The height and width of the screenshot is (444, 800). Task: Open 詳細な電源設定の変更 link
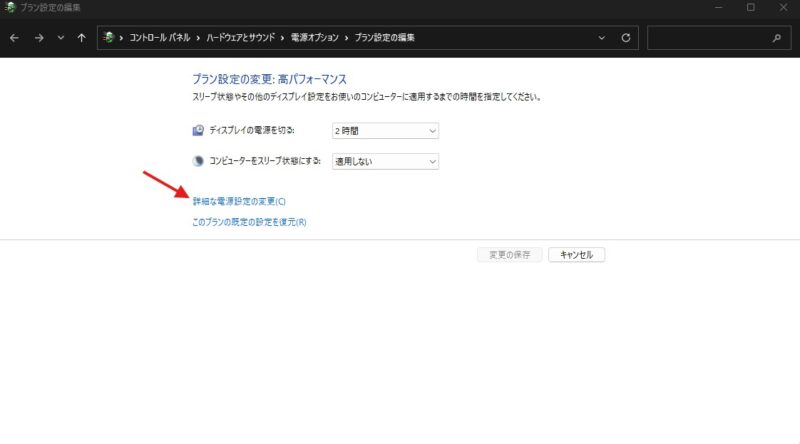239,202
